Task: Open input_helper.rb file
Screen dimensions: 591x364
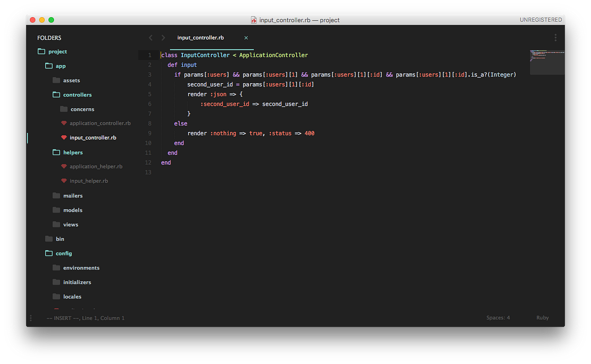Action: (89, 181)
